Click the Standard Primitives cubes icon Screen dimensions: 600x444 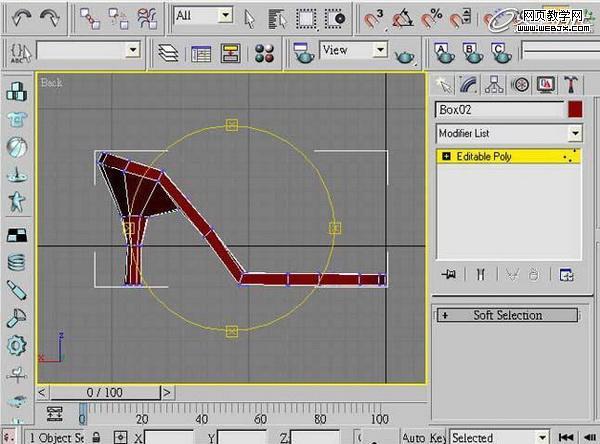click(x=17, y=91)
